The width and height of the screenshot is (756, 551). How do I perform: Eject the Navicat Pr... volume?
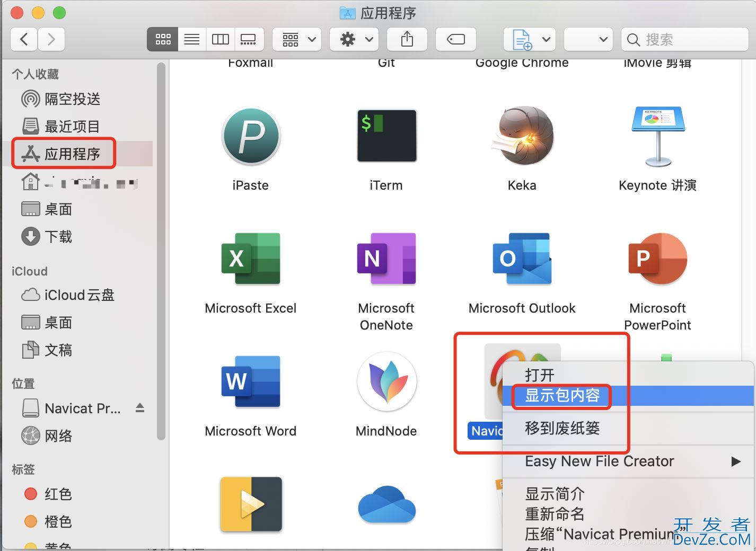click(x=140, y=408)
